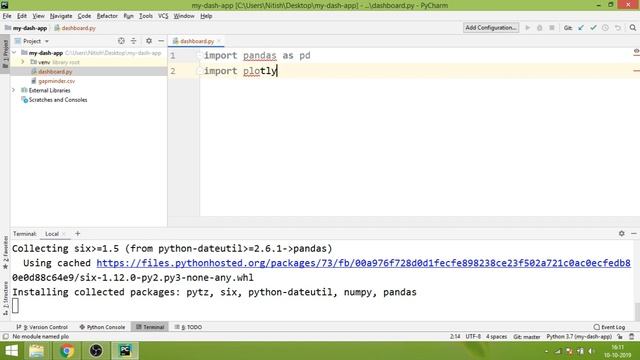
Task: Open the Window menu
Action: tap(184, 16)
